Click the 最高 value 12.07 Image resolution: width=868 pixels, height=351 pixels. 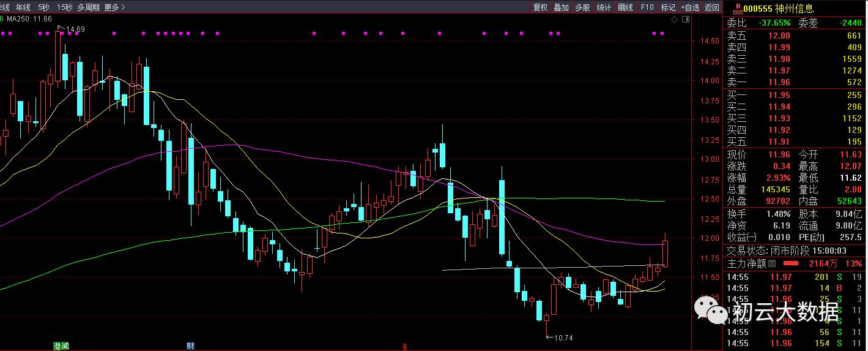coord(851,166)
